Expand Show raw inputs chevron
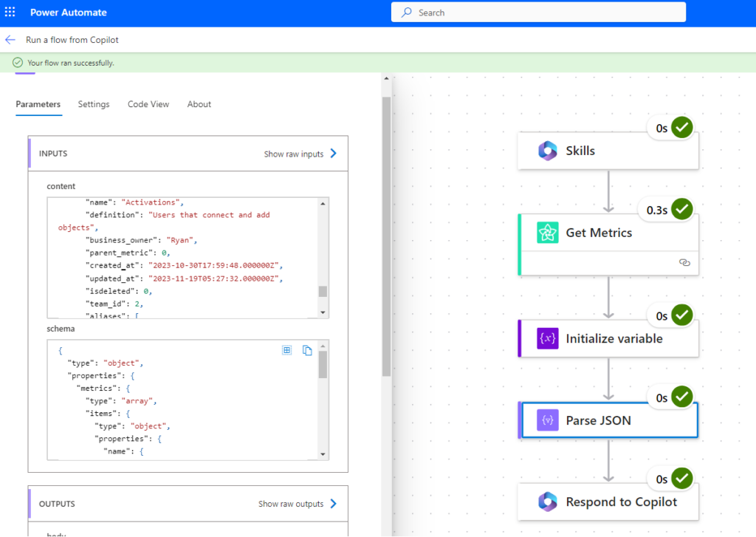756x537 pixels. (x=333, y=154)
